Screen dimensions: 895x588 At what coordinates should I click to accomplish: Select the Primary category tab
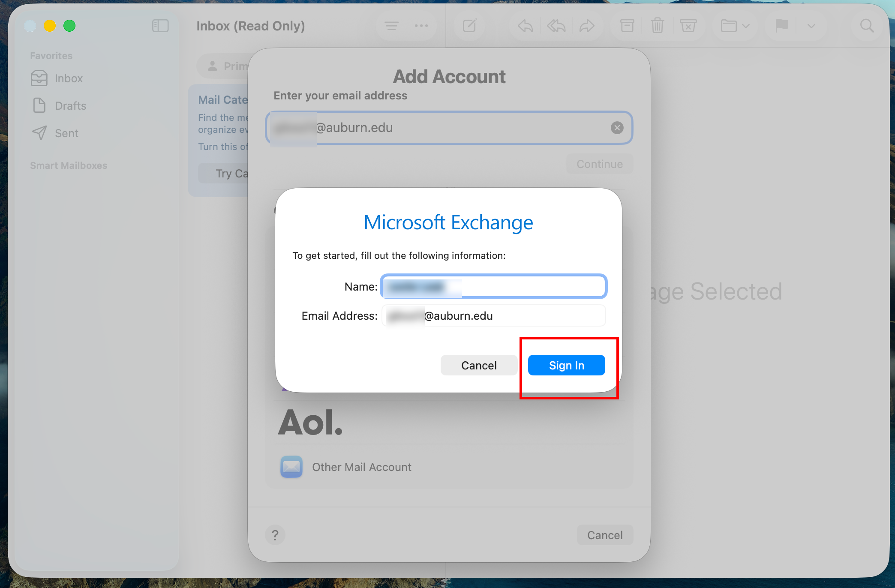click(223, 66)
